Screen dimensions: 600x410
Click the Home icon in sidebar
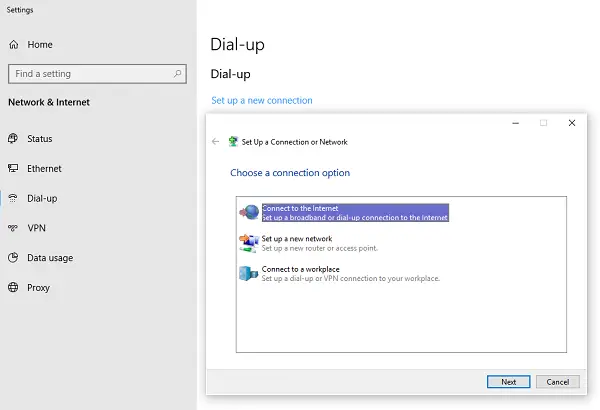tap(14, 44)
